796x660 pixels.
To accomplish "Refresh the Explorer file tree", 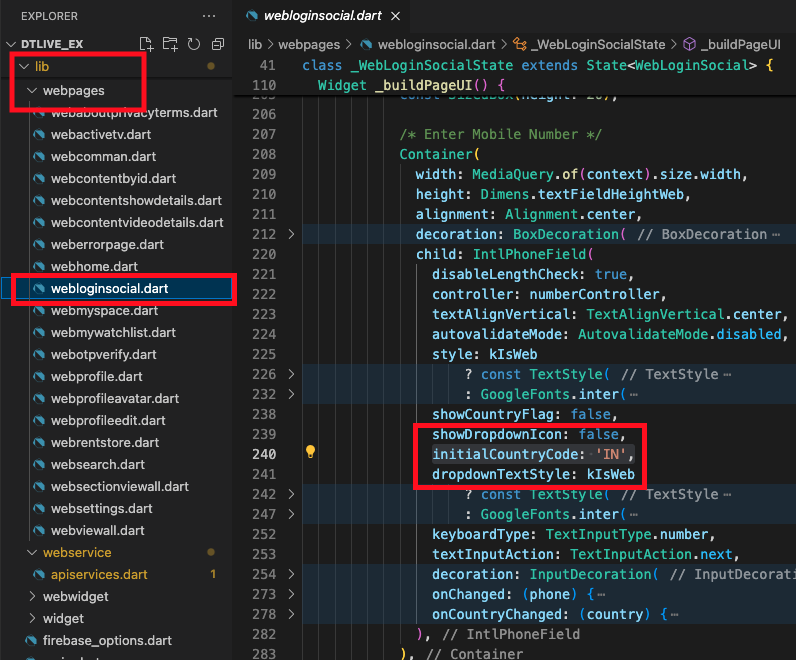I will point(193,44).
